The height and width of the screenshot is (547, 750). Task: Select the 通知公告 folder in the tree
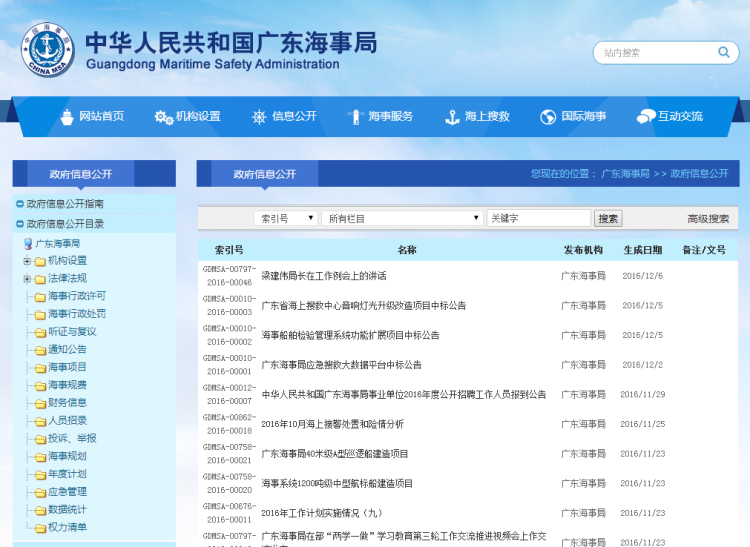pos(67,350)
